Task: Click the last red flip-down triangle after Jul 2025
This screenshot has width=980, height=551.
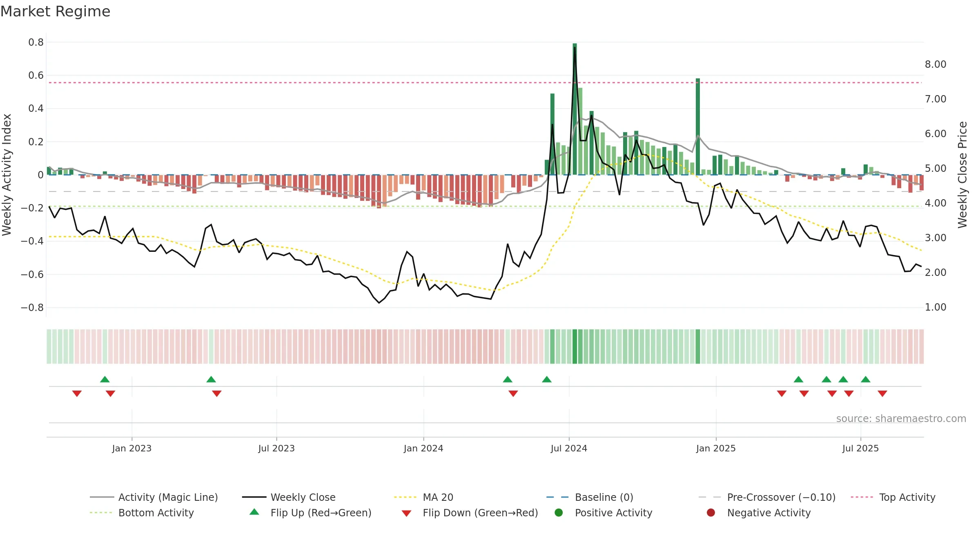Action: (882, 393)
